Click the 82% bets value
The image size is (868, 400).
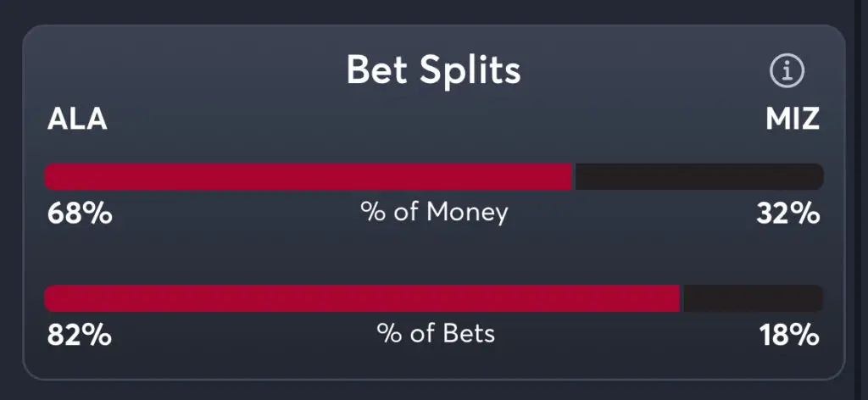79,336
